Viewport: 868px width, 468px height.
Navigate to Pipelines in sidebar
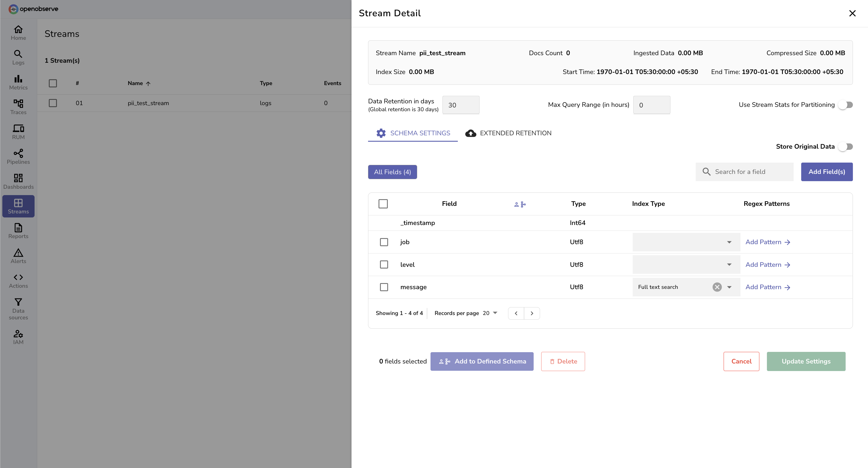pos(18,157)
